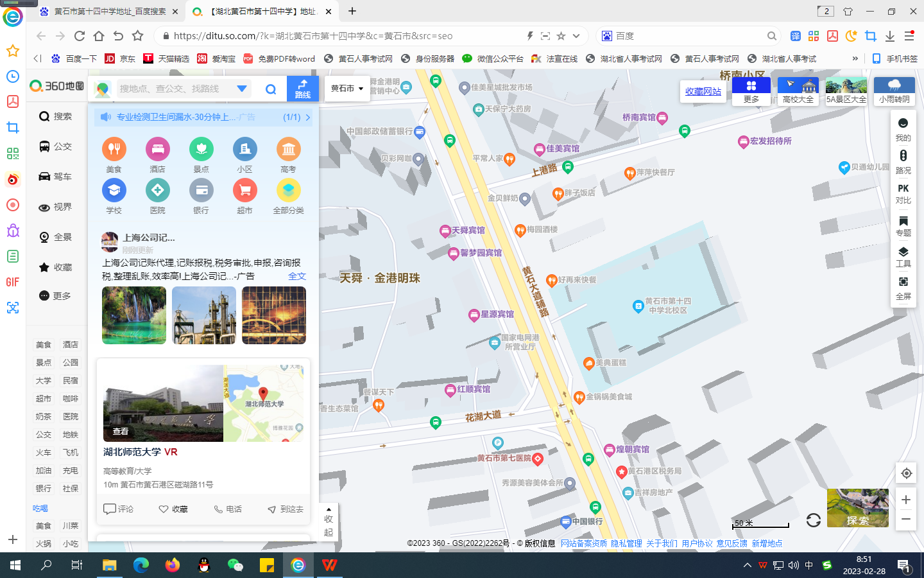Select 全景 panorama in left sidebar

click(x=55, y=237)
